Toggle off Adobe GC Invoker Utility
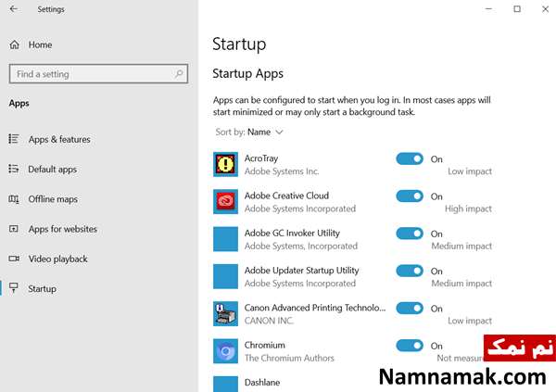The image size is (556, 392). pyautogui.click(x=410, y=234)
